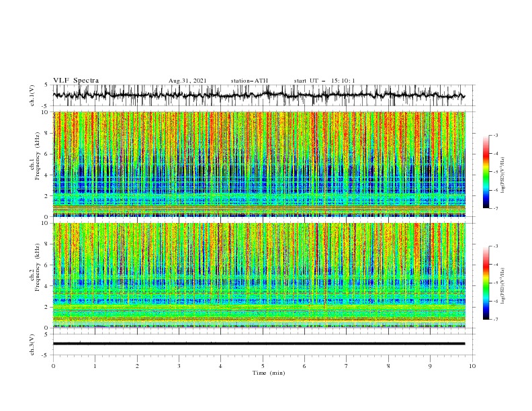This screenshot has width=532, height=411.
Task: Click time-axis tick label "9"
Action: tap(430, 366)
